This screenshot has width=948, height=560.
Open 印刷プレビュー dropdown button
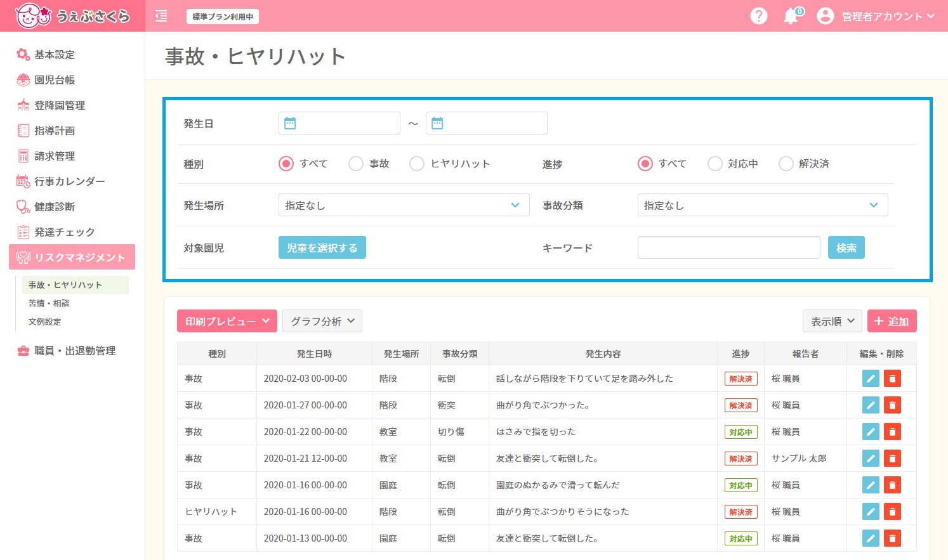tap(227, 321)
